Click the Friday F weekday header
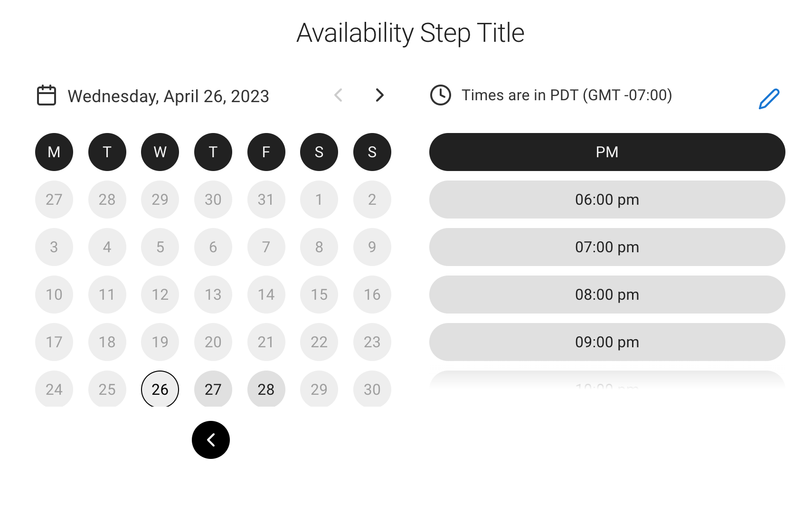Viewport: 812px width, 514px height. [266, 152]
